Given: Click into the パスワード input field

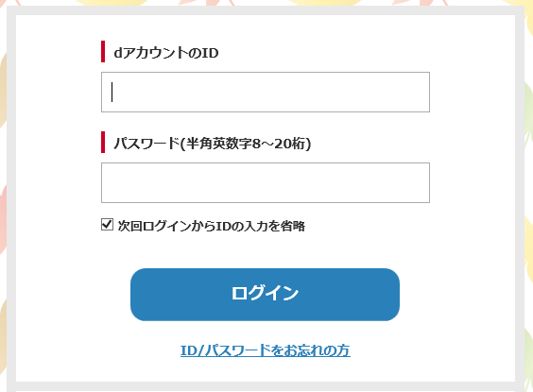Looking at the screenshot, I should point(266,182).
